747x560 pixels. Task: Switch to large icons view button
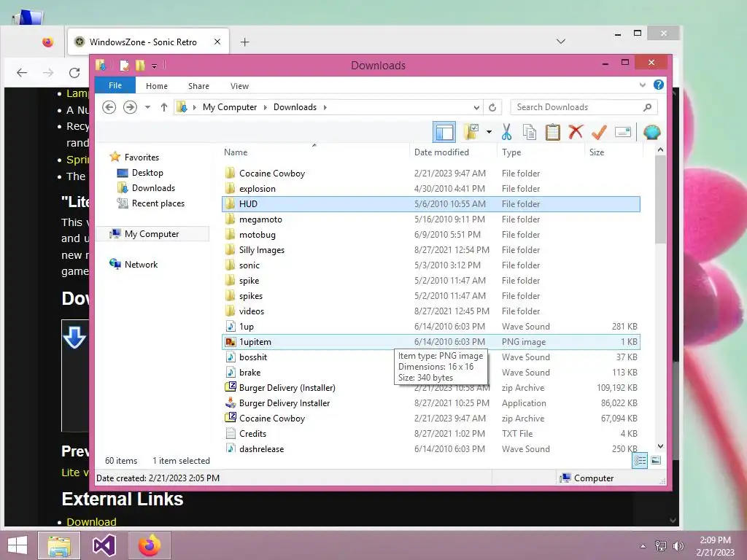coord(656,461)
